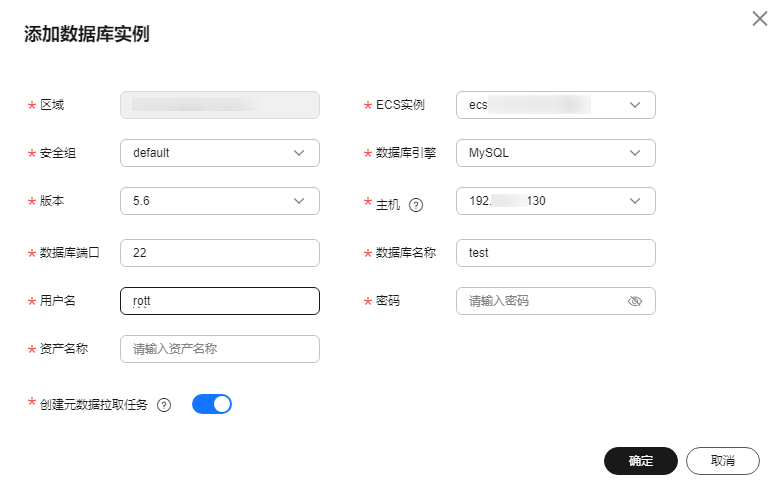
Task: Click the 添加数据库实例 dialog title
Action: coord(87,34)
